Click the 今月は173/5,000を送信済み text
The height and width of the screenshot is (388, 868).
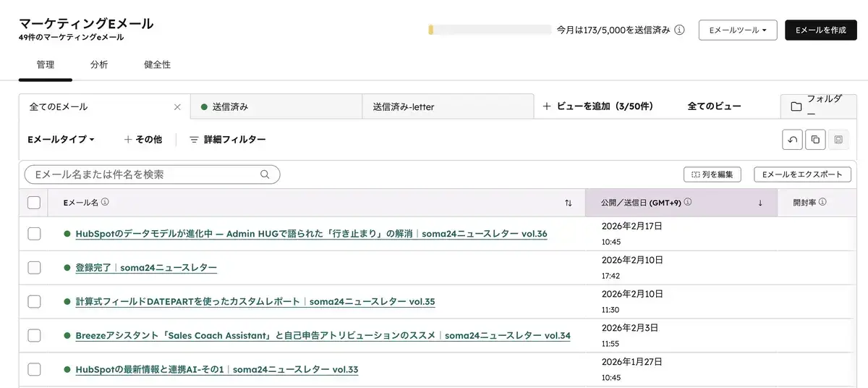(613, 30)
